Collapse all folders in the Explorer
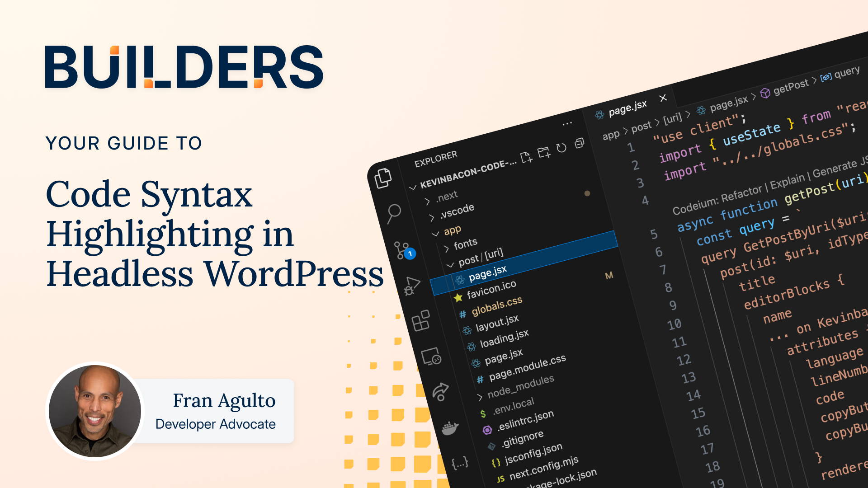Screen dimensions: 868x488 [x=579, y=142]
